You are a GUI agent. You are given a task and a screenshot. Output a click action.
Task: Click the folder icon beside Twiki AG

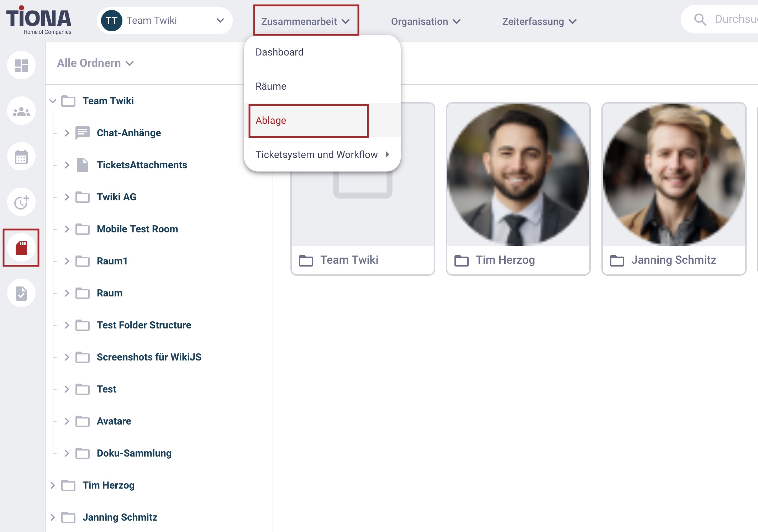83,197
